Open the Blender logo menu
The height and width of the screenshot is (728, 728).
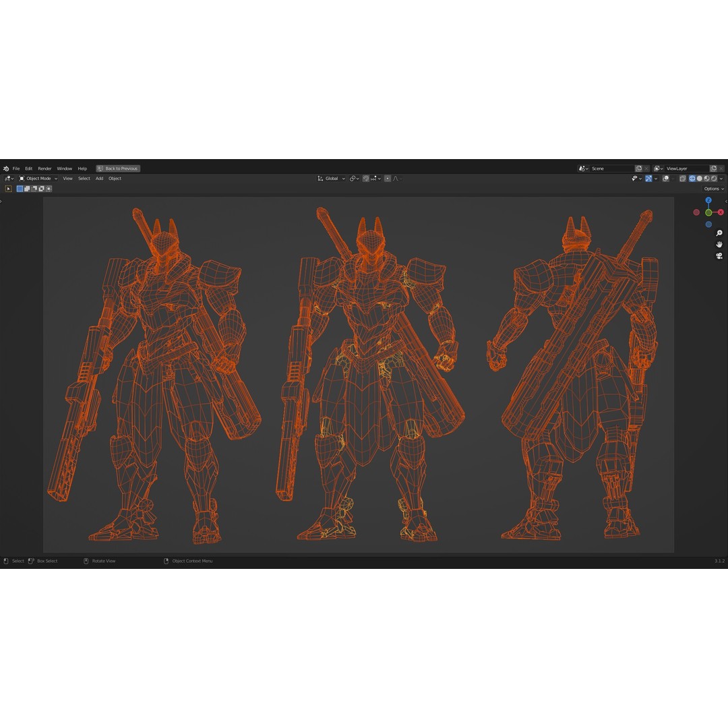point(6,169)
